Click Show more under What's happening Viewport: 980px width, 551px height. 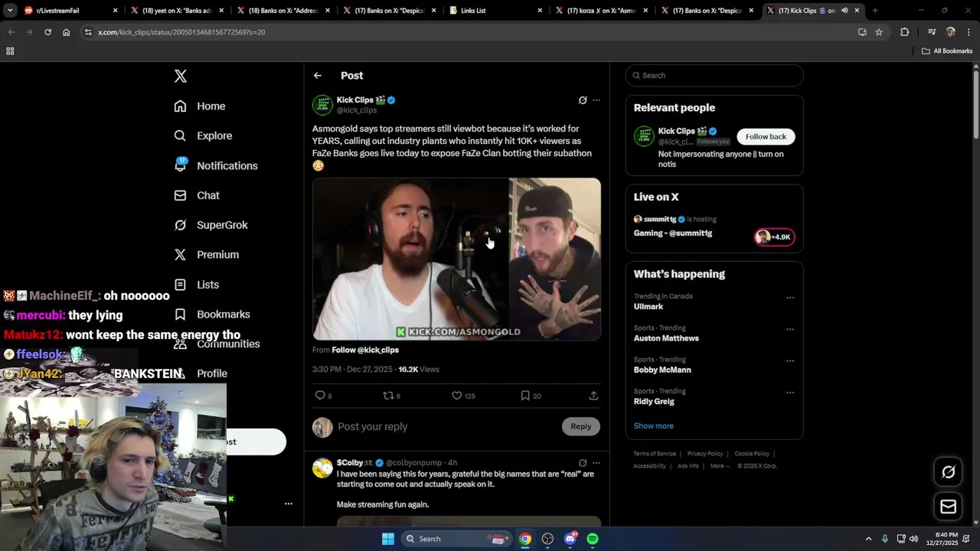[654, 425]
